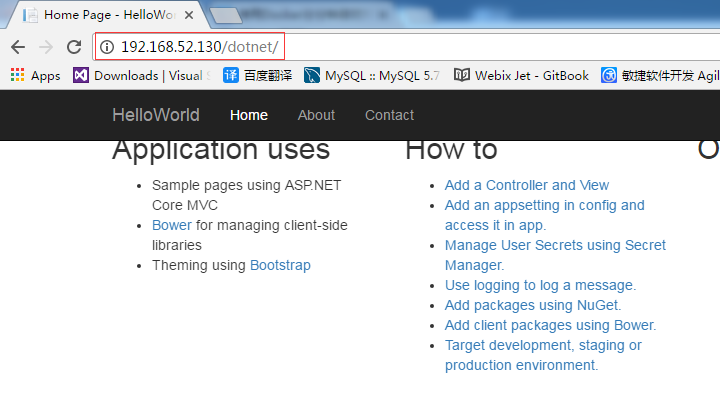Open the About page in navbar

pos(316,115)
